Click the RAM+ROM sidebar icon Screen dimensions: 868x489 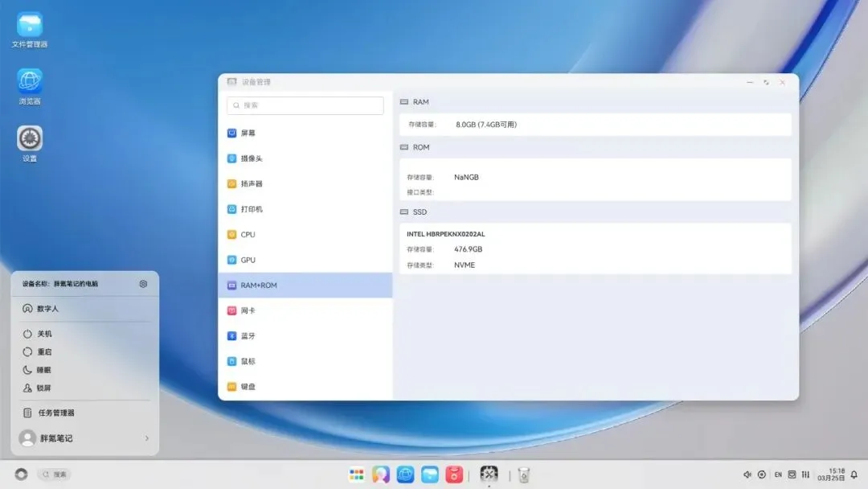tap(232, 286)
